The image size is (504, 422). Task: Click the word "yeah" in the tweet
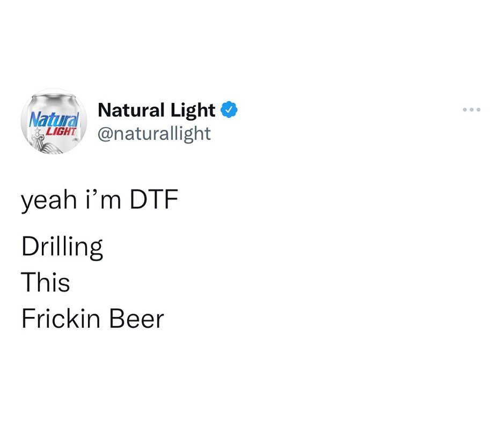(46, 204)
